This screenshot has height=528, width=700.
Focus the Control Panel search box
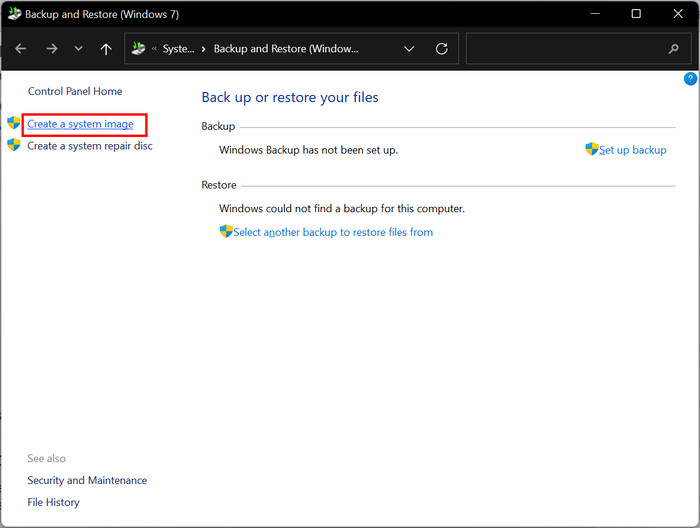[579, 49]
